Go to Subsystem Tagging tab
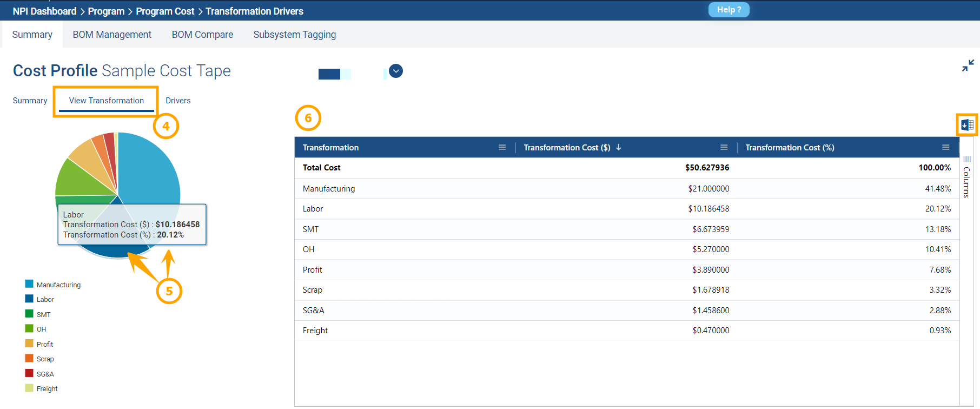980x409 pixels. click(x=294, y=35)
